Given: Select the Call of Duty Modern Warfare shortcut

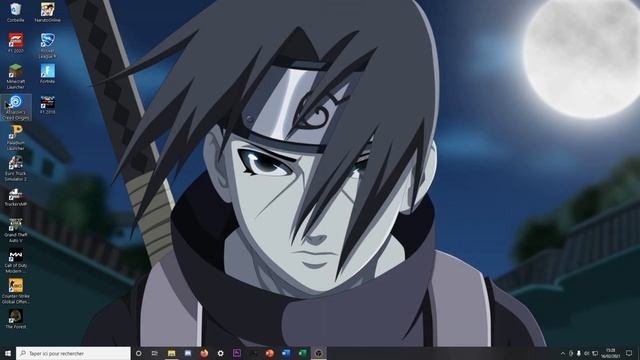Looking at the screenshot, I should click(16, 261).
